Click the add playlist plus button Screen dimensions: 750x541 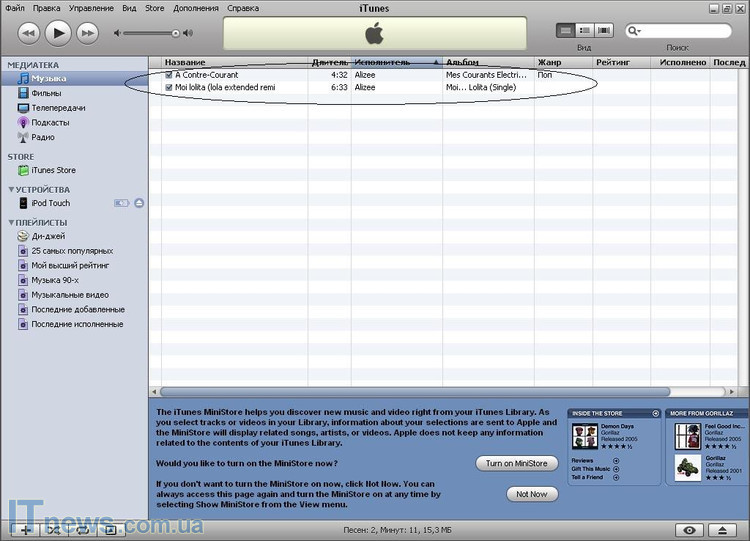24,529
